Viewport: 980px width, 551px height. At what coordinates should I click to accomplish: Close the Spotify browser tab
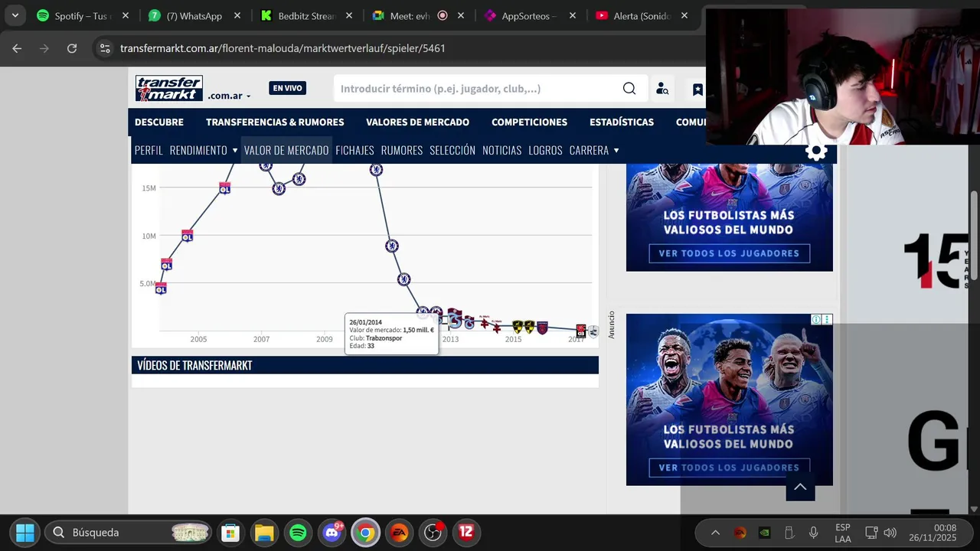tap(126, 15)
